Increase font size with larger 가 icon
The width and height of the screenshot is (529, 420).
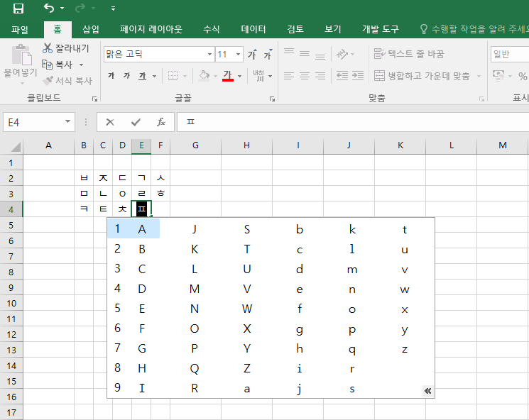click(x=252, y=54)
